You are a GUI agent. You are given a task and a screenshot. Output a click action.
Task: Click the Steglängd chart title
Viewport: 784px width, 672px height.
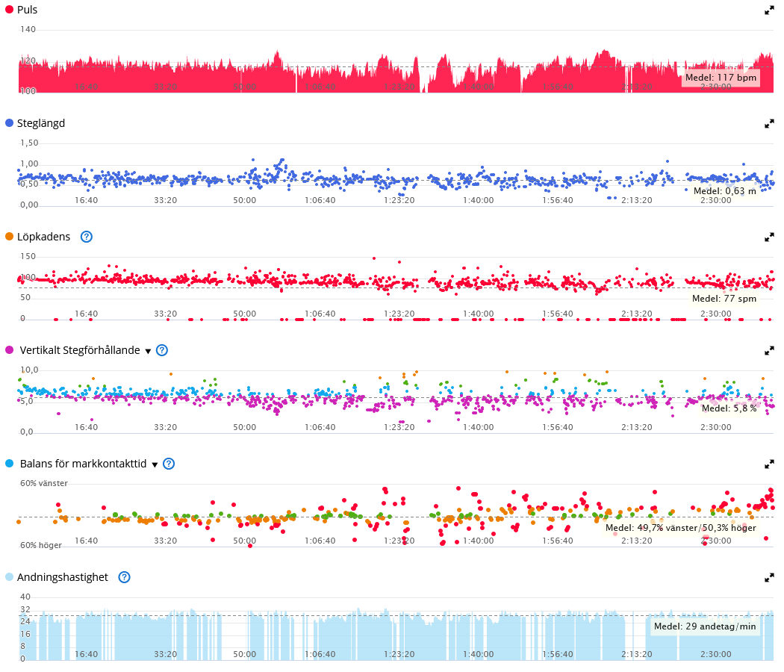coord(41,123)
